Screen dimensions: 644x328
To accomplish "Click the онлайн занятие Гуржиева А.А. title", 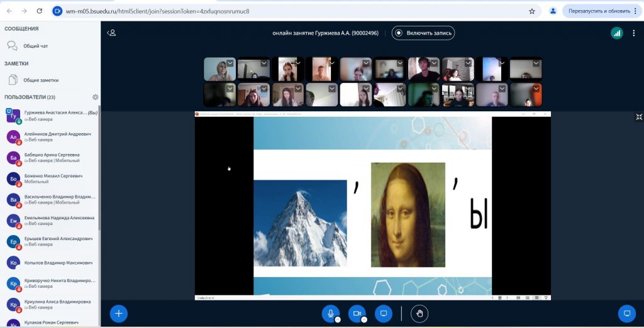I will 325,33.
